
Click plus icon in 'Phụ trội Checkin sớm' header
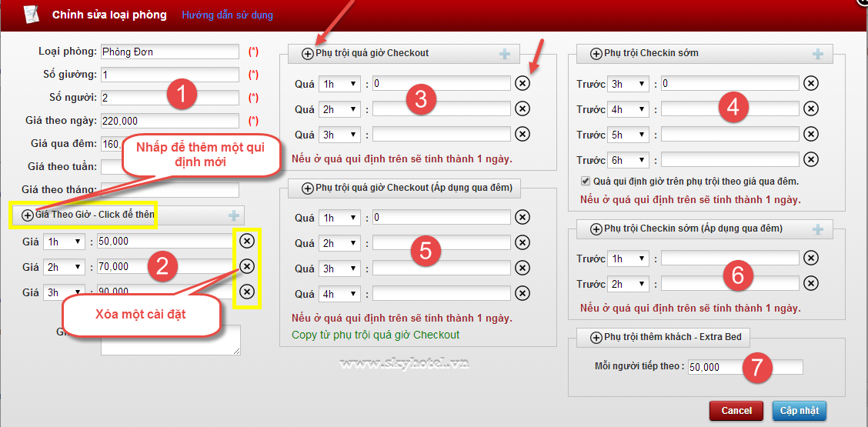[817, 54]
